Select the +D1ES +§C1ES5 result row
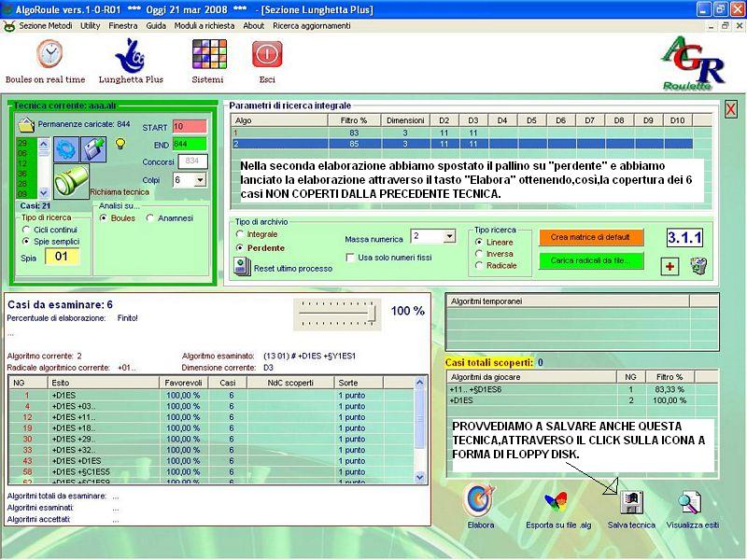Screen dimensions: 747x560 point(211,472)
